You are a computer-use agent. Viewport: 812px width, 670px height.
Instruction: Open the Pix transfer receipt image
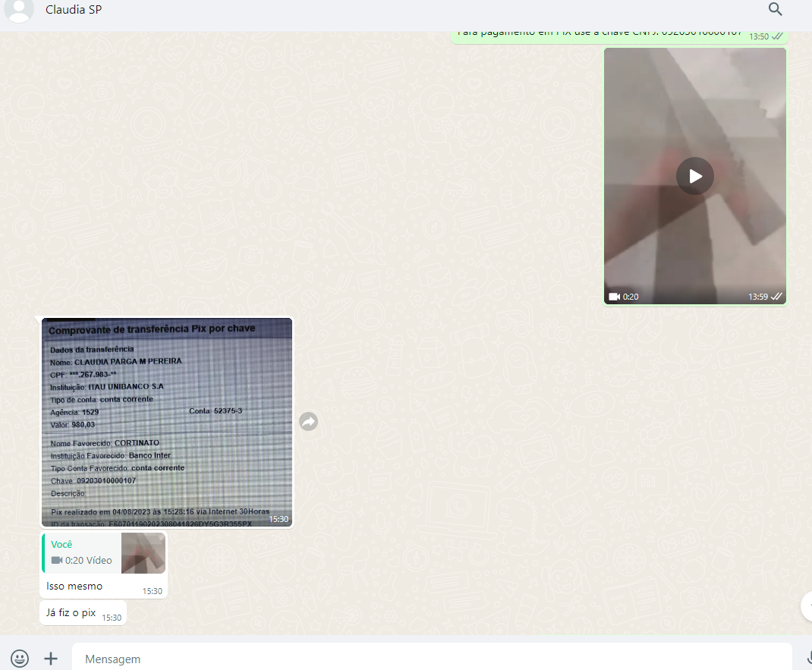pyautogui.click(x=167, y=423)
